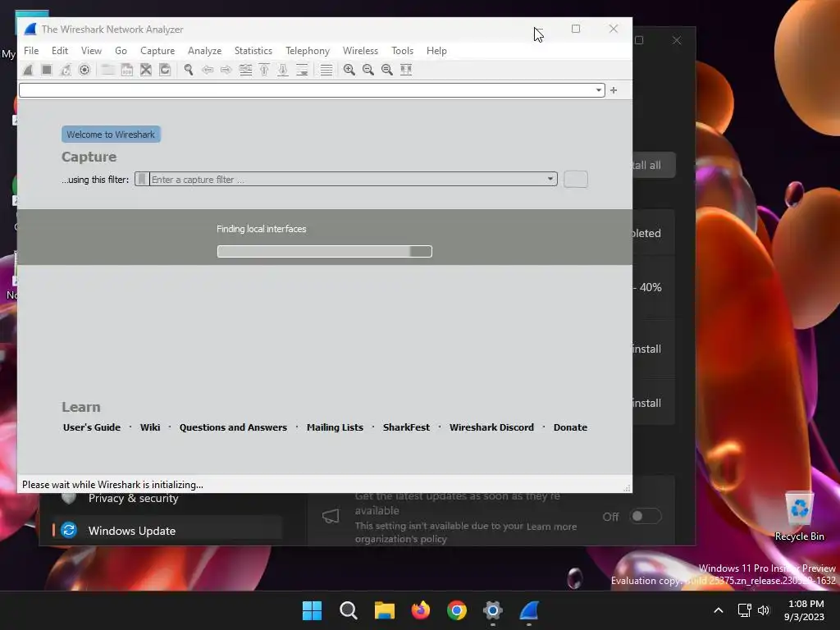Open Capture options gear icon
The height and width of the screenshot is (630, 840).
[84, 70]
